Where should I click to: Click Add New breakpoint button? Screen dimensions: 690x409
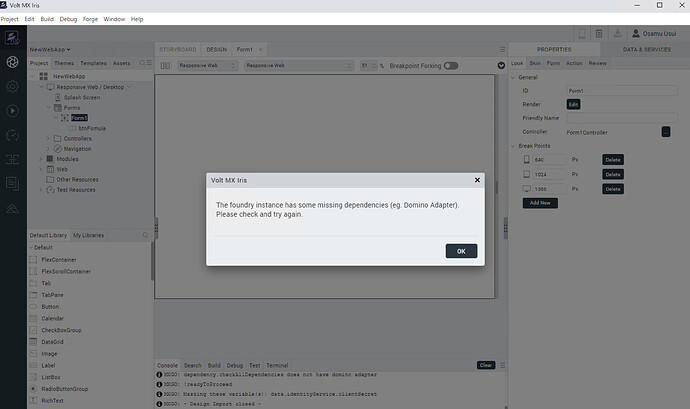click(540, 203)
